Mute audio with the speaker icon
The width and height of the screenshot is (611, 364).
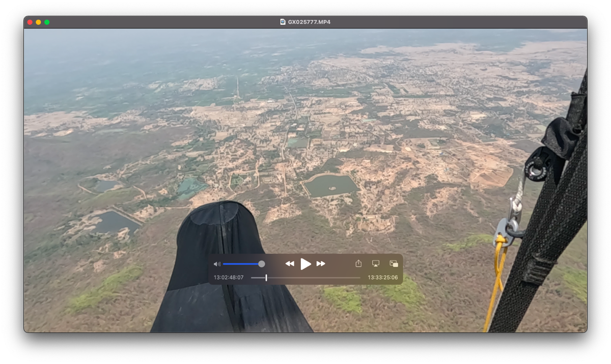coord(217,264)
